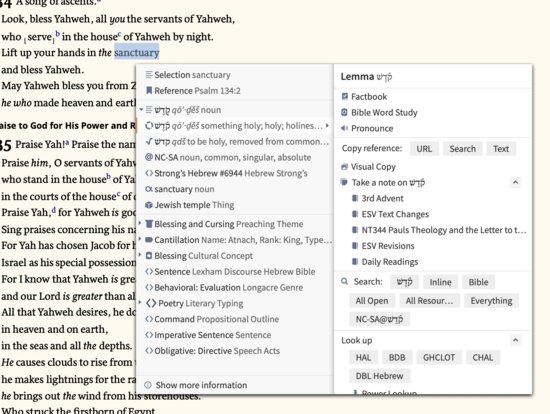The width and height of the screenshot is (550, 414).
Task: Select root qdš 'to be holy' row
Action: point(234,141)
